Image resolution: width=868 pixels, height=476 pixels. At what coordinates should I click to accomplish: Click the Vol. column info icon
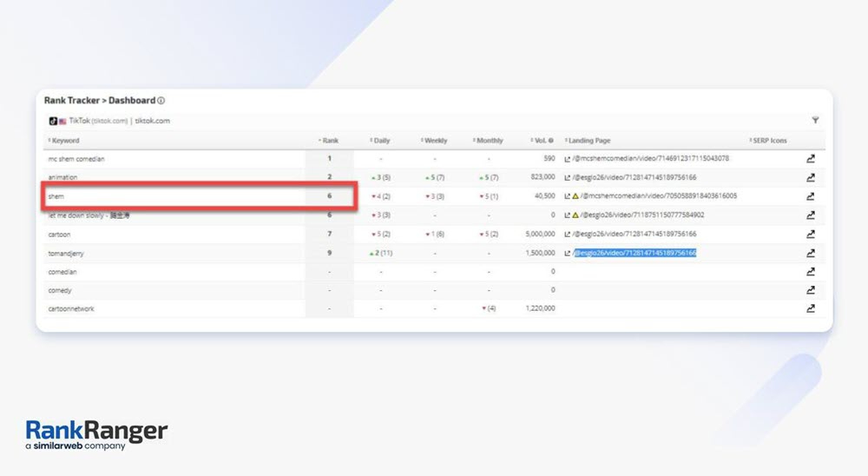tap(551, 141)
